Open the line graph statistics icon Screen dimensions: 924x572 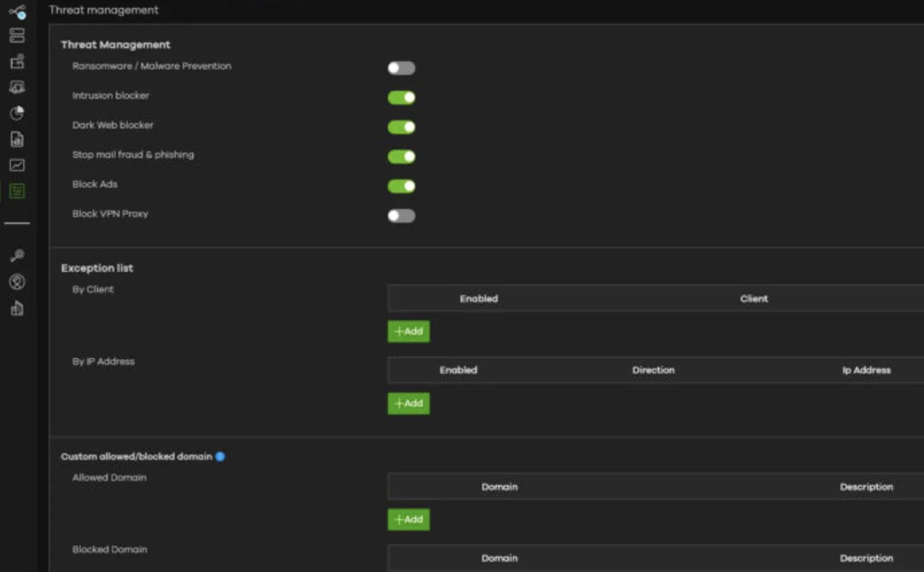(17, 165)
